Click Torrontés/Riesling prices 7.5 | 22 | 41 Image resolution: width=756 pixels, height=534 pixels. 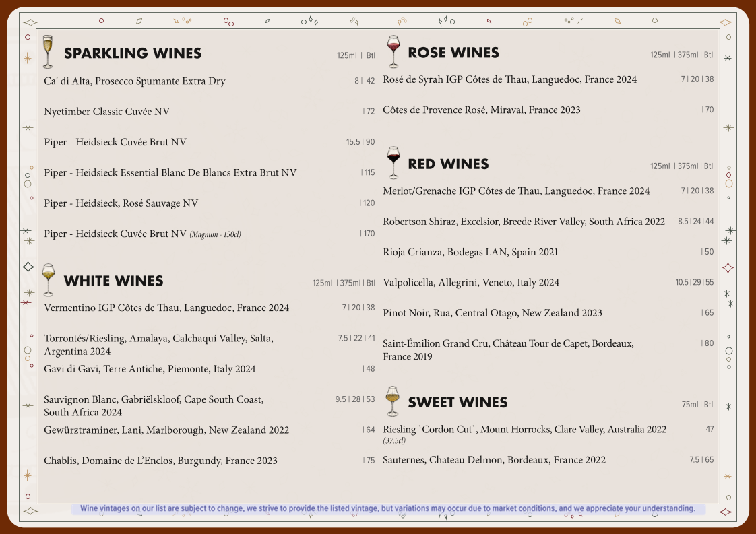pos(356,338)
